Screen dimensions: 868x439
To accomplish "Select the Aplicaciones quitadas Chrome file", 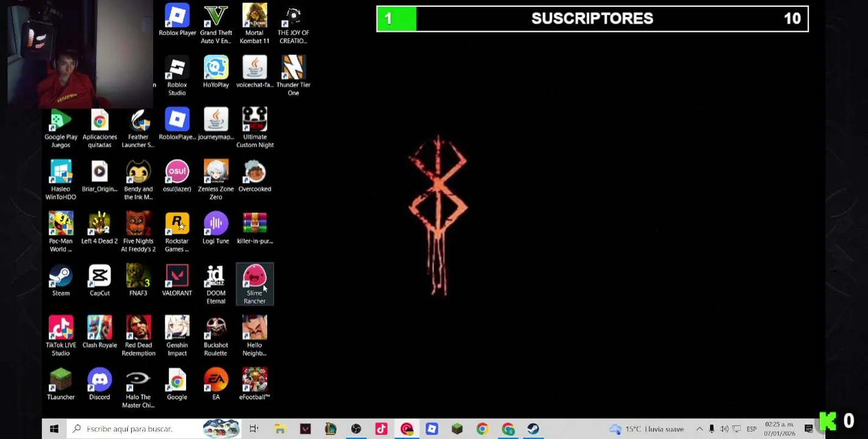I will pos(99,128).
